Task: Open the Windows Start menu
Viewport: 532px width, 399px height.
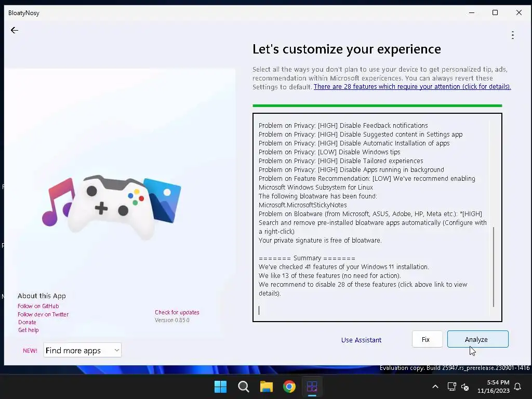Action: point(220,387)
